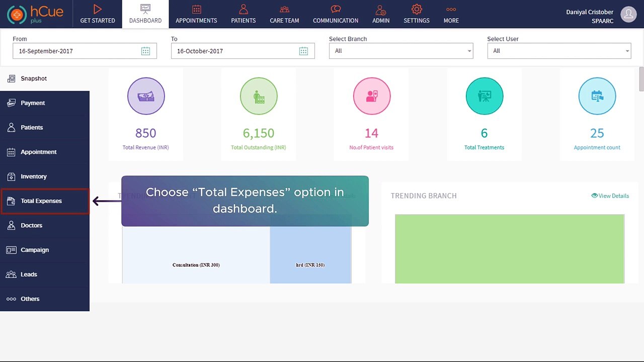Open the Get Started play icon
644x362 pixels.
coord(98,9)
